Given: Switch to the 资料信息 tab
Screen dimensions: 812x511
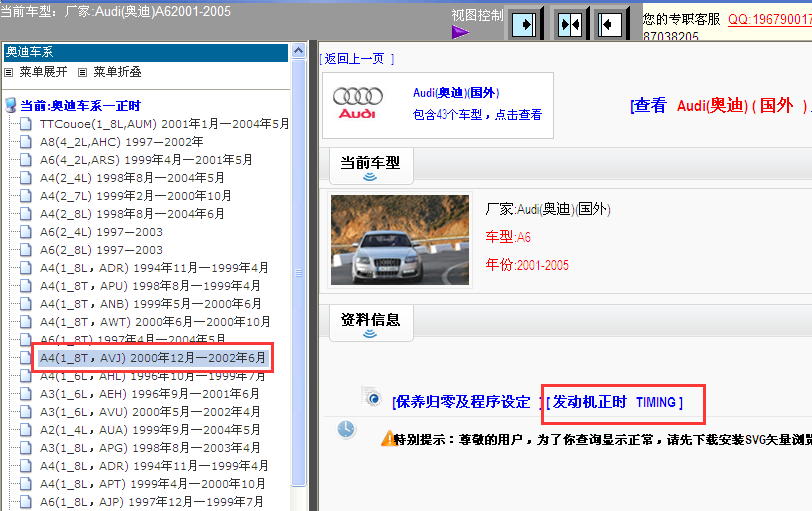Looking at the screenshot, I should [370, 323].
